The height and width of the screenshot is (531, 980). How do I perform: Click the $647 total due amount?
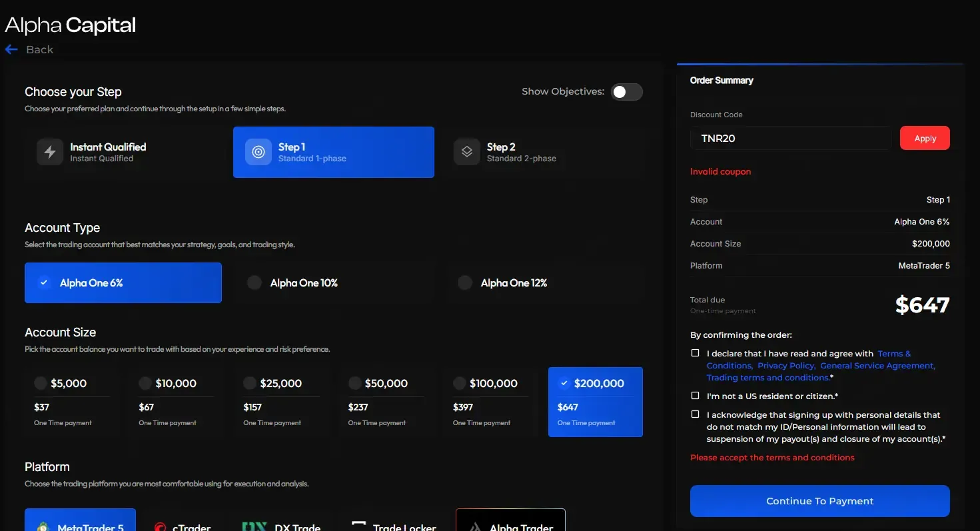pyautogui.click(x=922, y=304)
